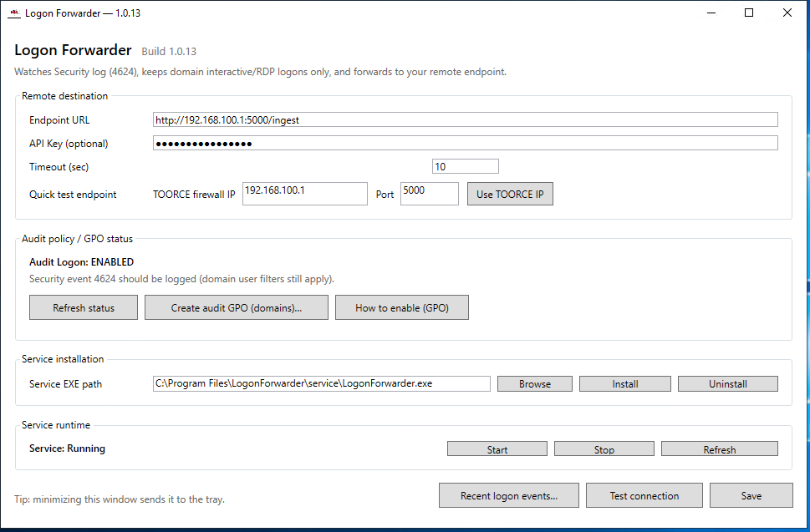This screenshot has height=532, width=810.
Task: Uninstall the Logon Forwarder service
Action: pos(728,384)
